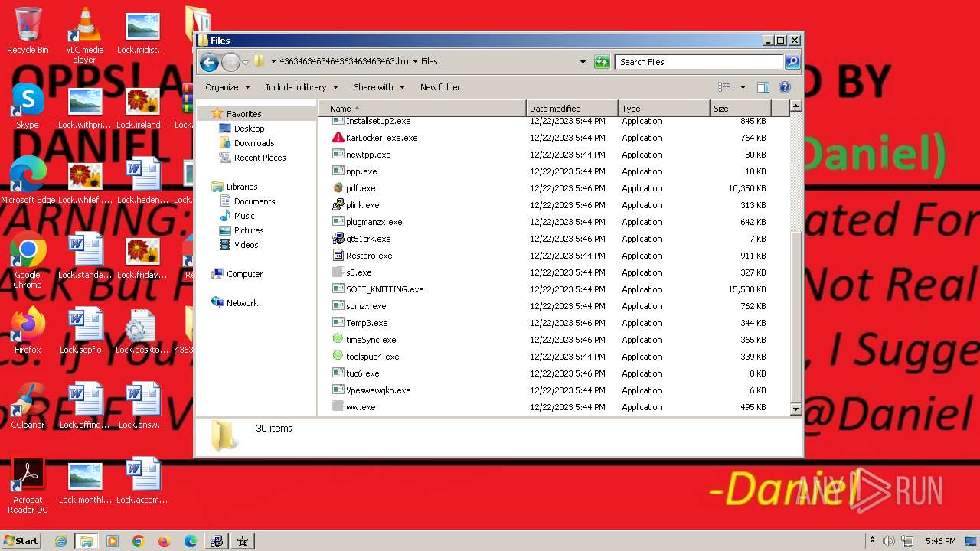Select the timeSync.exe green icon

pyautogui.click(x=338, y=340)
